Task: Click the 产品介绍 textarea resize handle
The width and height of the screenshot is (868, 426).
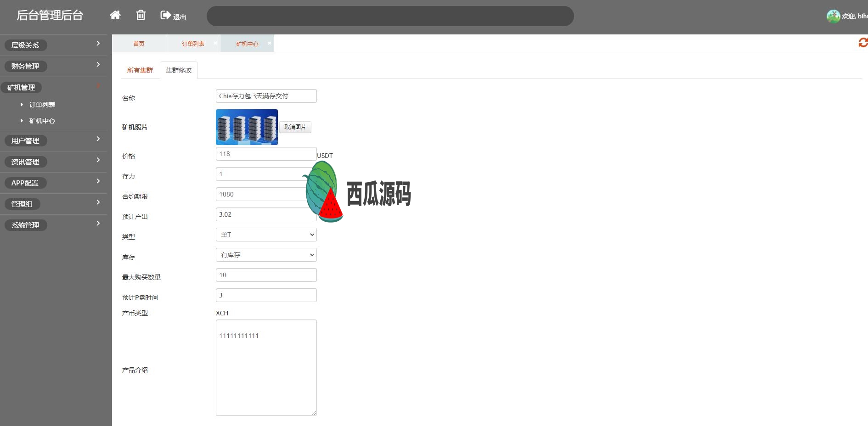Action: click(314, 413)
